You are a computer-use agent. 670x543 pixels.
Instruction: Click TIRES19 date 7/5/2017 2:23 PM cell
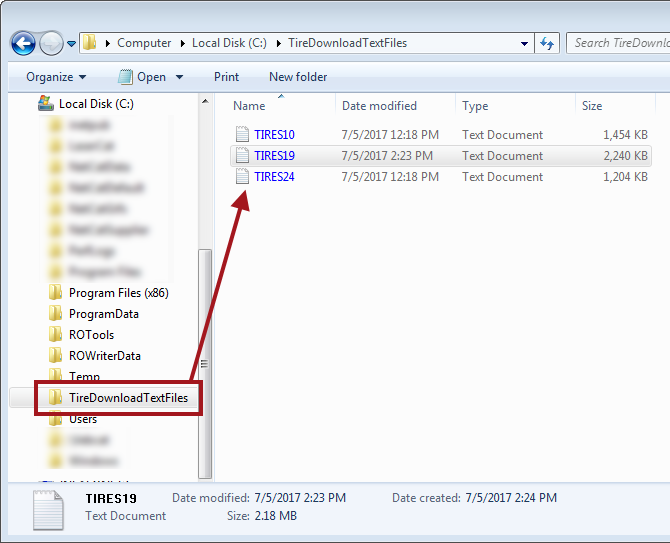[x=387, y=156]
